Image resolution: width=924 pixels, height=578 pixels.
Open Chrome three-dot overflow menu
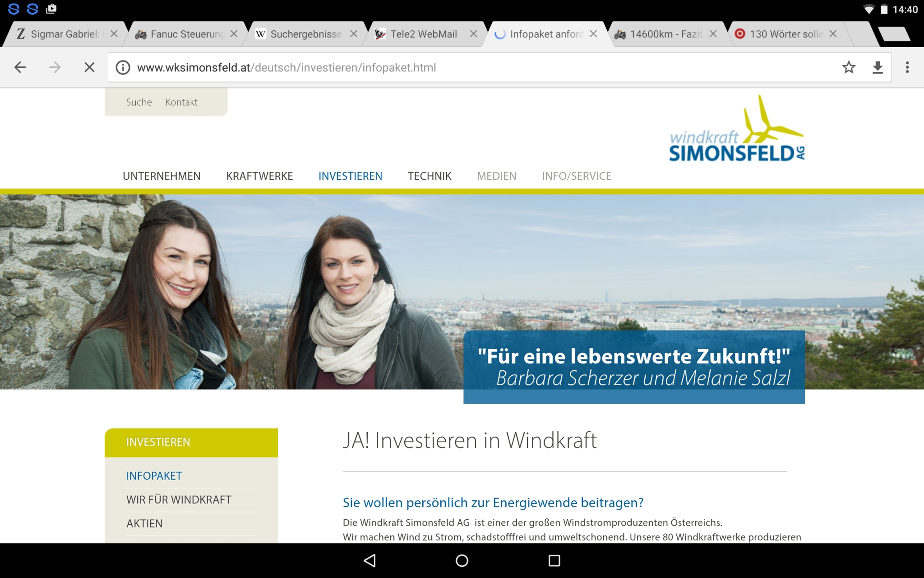coord(907,68)
